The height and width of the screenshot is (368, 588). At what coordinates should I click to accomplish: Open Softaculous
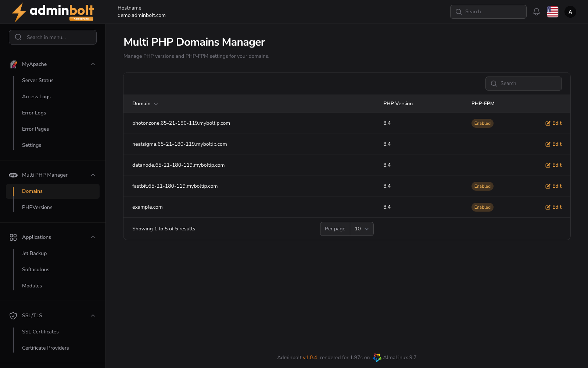[x=36, y=269]
